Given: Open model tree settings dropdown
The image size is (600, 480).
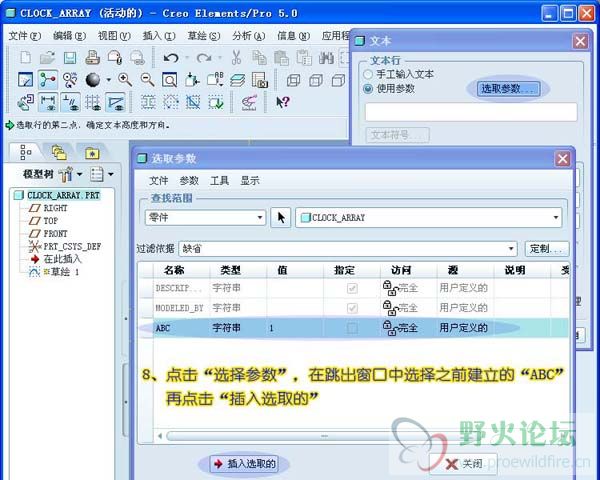Looking at the screenshot, I should (79, 174).
